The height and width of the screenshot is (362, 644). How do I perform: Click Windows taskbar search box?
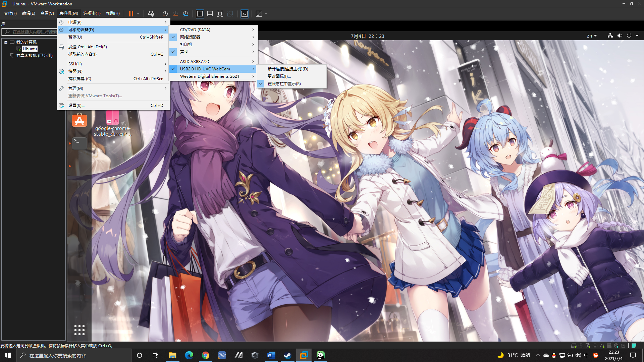tap(74, 355)
